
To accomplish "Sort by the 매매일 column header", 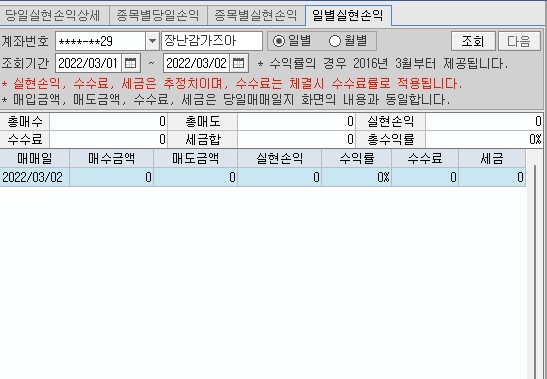I will click(35, 159).
